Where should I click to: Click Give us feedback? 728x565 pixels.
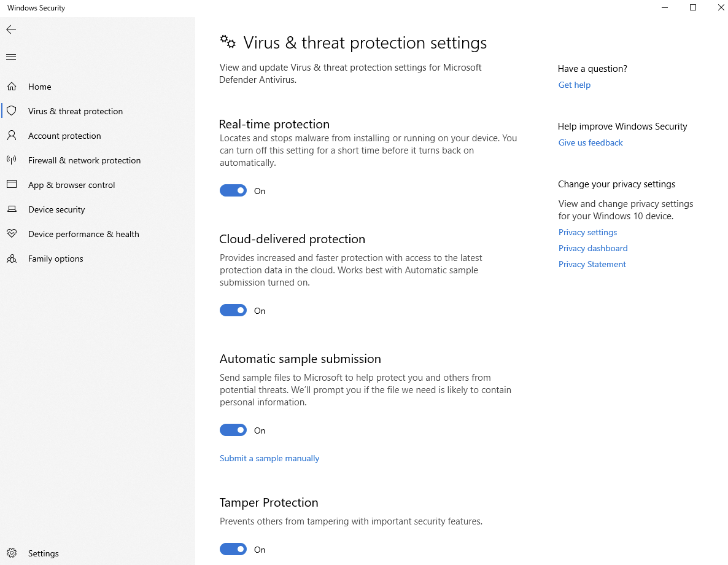coord(590,142)
